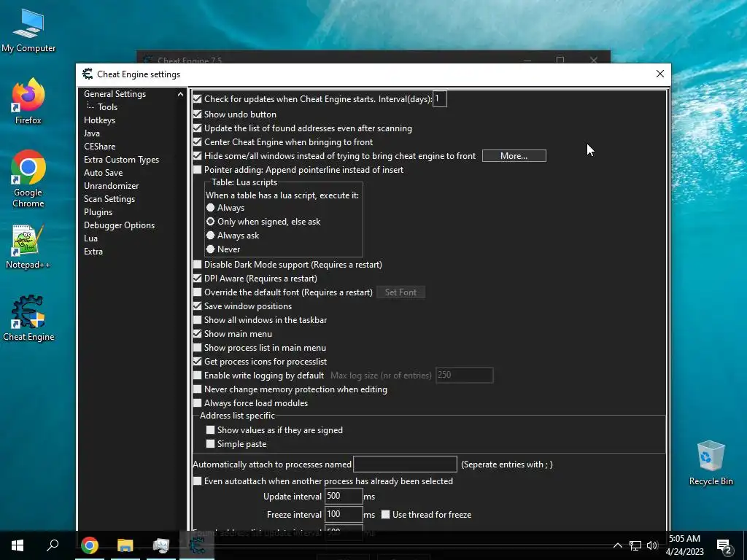
Task: Enable Use thread for freeze
Action: [385, 514]
